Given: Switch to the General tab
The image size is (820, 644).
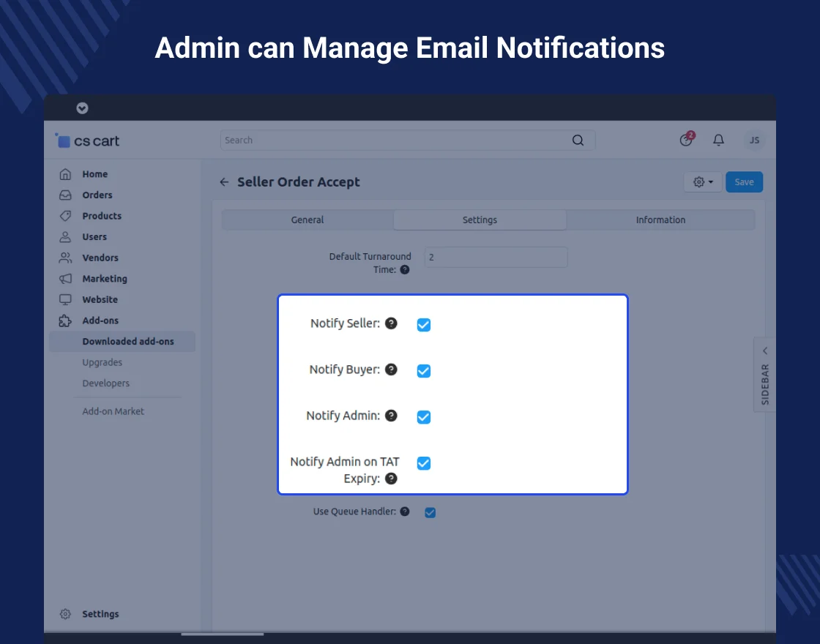Looking at the screenshot, I should tap(307, 220).
